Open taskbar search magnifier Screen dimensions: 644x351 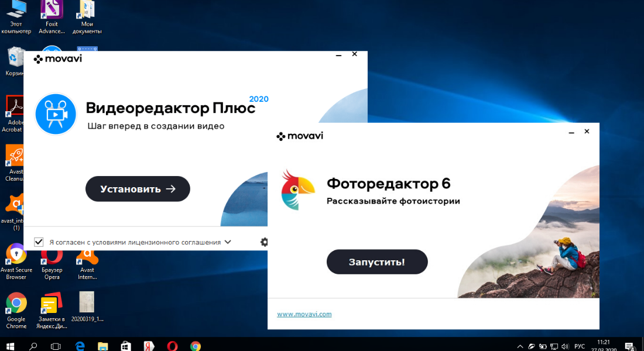(33, 346)
